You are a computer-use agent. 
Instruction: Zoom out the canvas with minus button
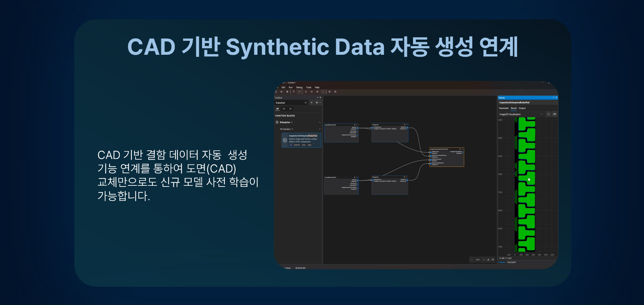(x=472, y=260)
